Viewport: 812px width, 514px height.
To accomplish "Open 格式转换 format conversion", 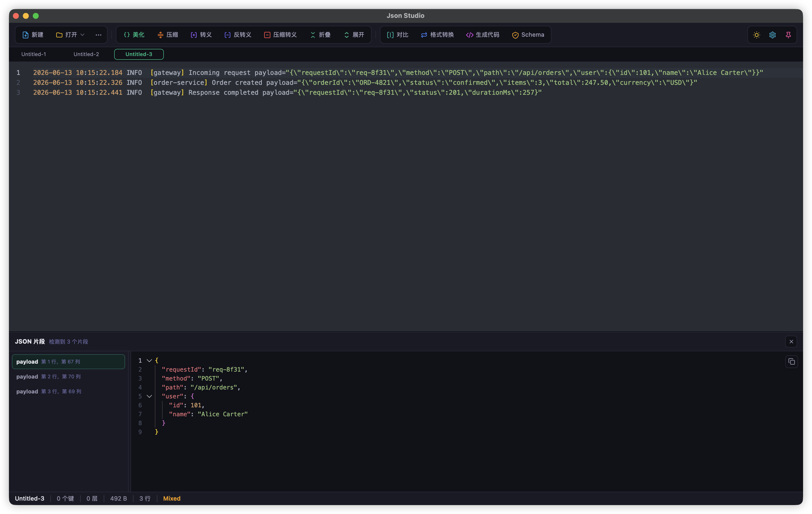I will pos(437,35).
